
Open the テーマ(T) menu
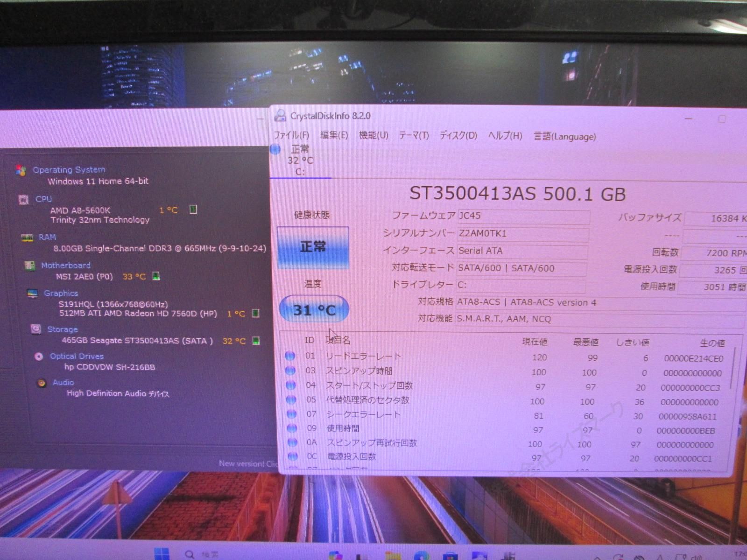pyautogui.click(x=414, y=135)
